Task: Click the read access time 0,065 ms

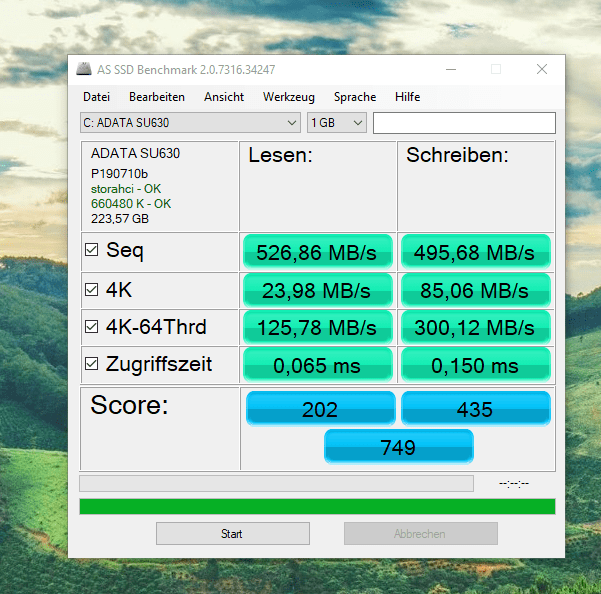Action: 317,365
